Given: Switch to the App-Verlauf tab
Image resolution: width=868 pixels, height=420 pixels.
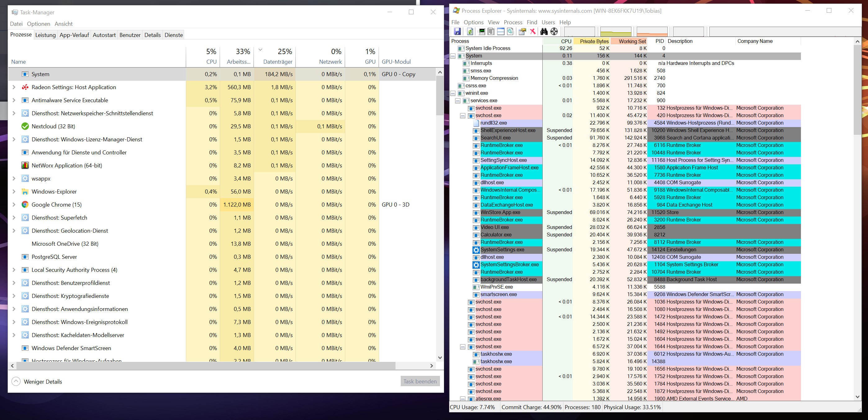Looking at the screenshot, I should (74, 35).
